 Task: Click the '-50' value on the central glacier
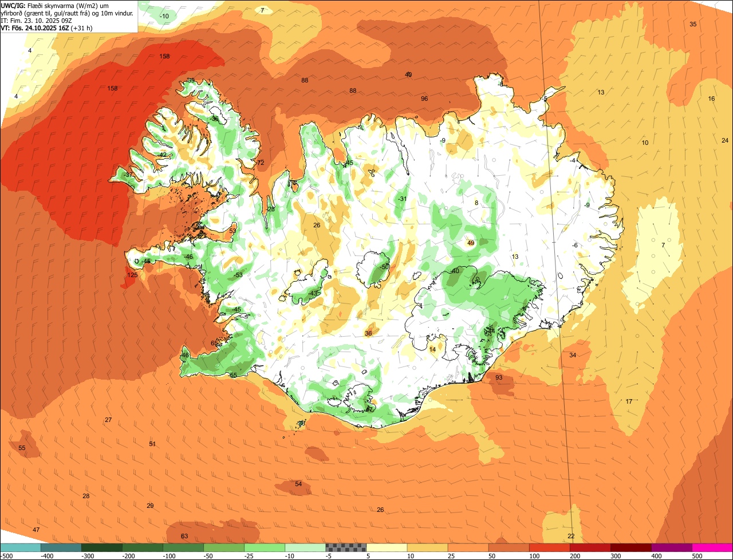(x=385, y=267)
